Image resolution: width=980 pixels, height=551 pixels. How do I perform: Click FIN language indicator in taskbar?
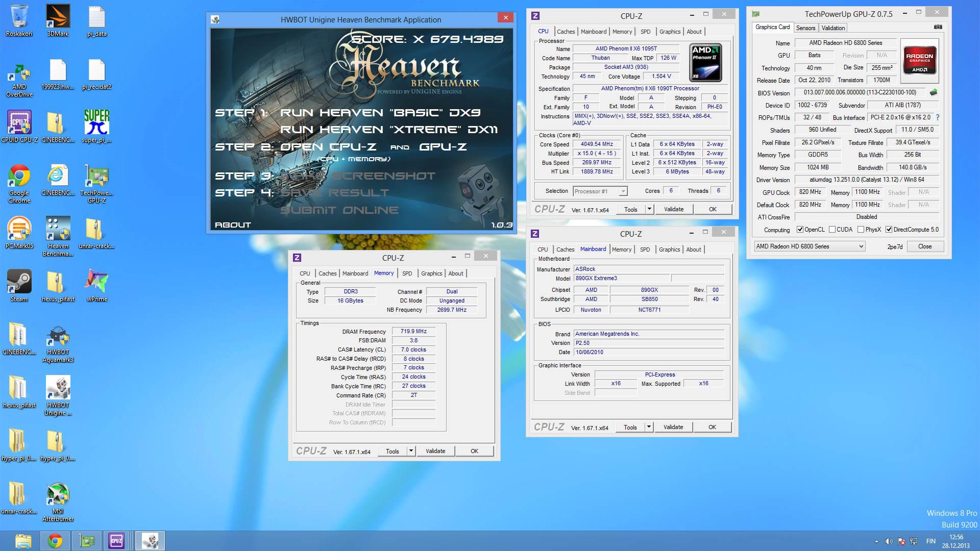pos(931,541)
